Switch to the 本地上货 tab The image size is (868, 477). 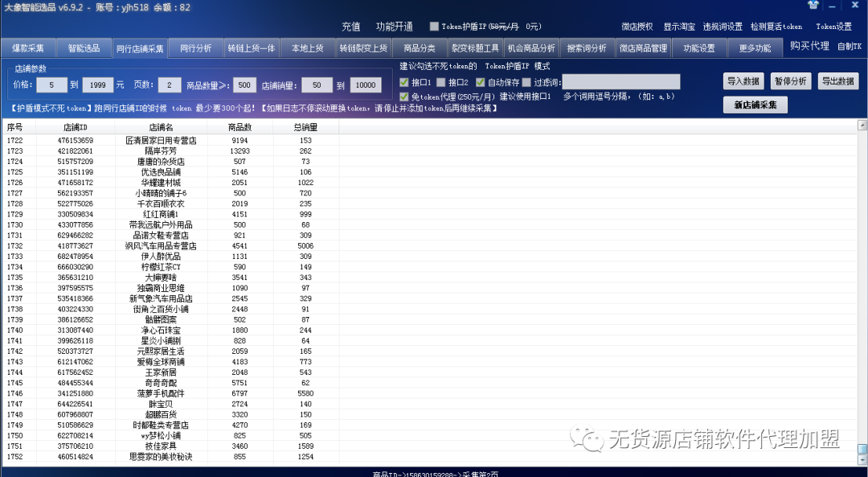[x=308, y=48]
